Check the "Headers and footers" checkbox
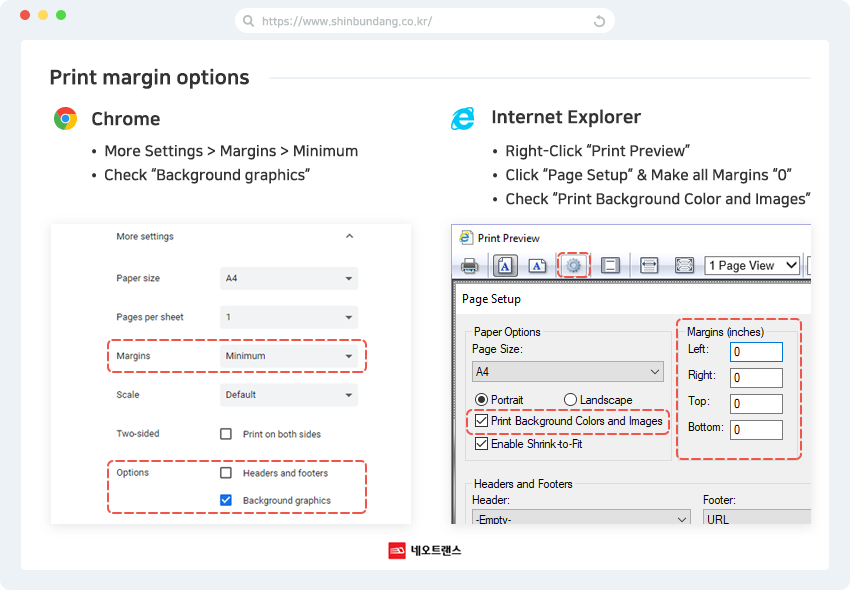Image resolution: width=850 pixels, height=590 pixels. 226,473
